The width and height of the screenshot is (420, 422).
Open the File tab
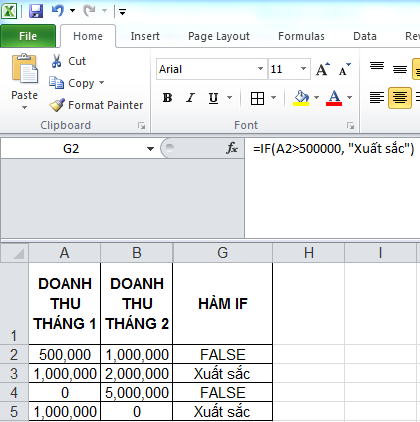click(28, 36)
